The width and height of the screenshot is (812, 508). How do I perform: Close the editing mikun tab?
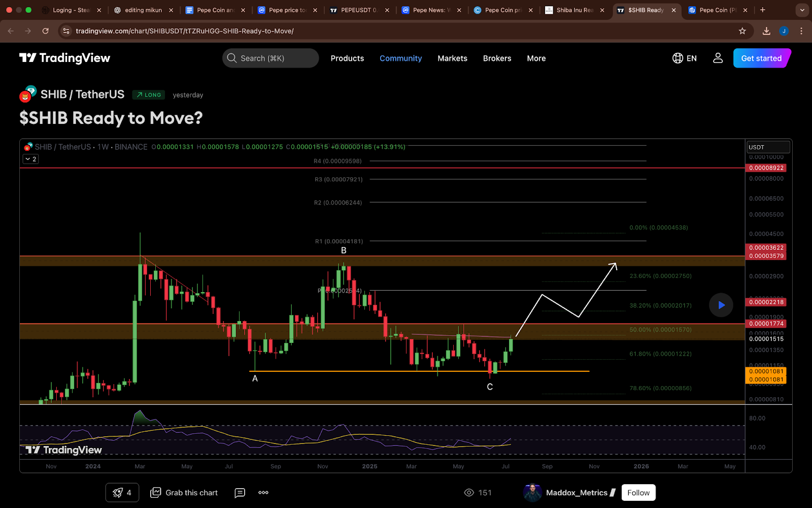(171, 10)
